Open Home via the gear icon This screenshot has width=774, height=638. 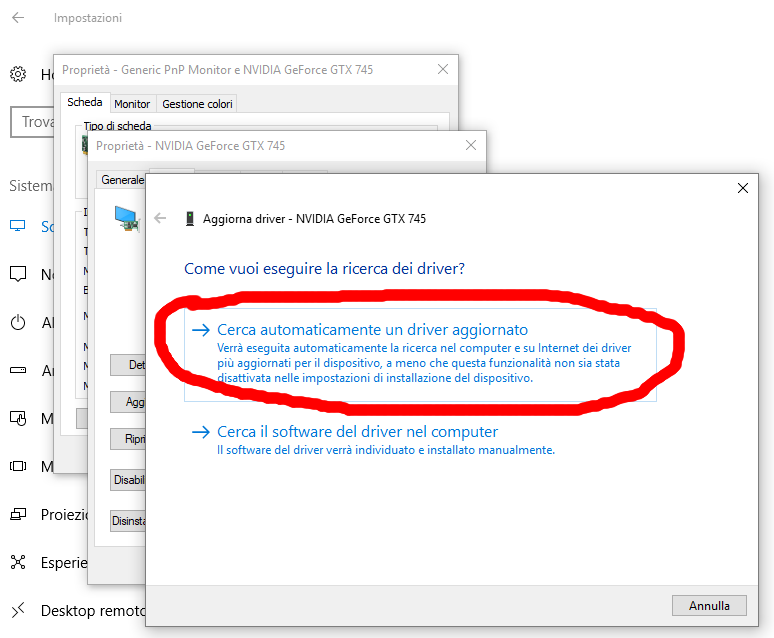coord(18,75)
